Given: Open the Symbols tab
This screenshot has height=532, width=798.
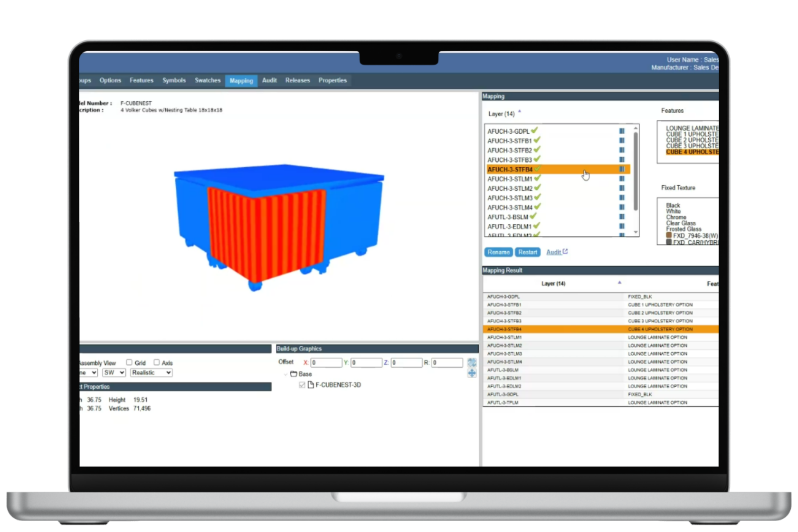Looking at the screenshot, I should click(x=174, y=80).
